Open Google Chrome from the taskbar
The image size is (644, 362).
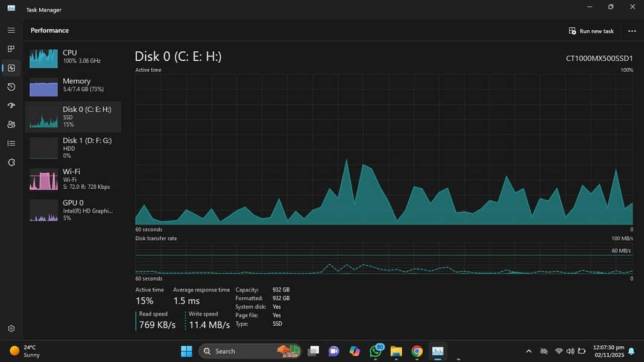tap(416, 351)
